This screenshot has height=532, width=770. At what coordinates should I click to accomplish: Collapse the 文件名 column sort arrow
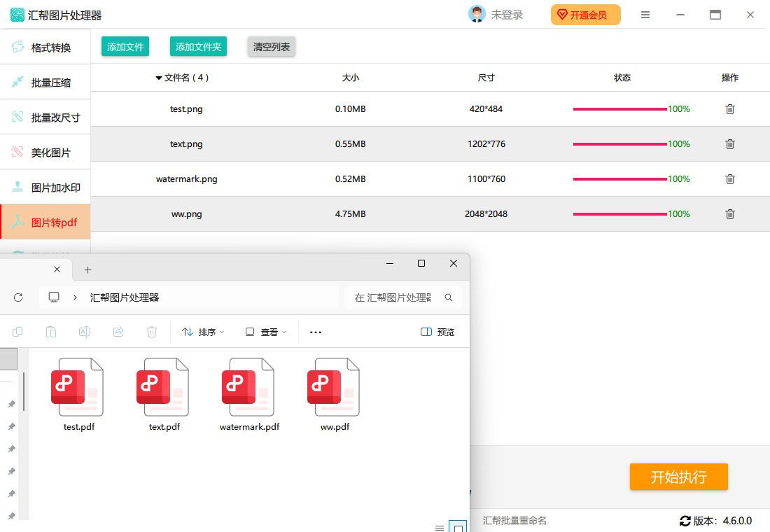(159, 78)
